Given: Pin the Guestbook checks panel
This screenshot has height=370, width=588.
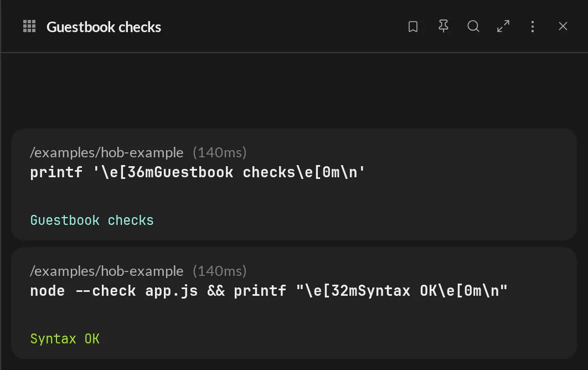Looking at the screenshot, I should pos(443,26).
